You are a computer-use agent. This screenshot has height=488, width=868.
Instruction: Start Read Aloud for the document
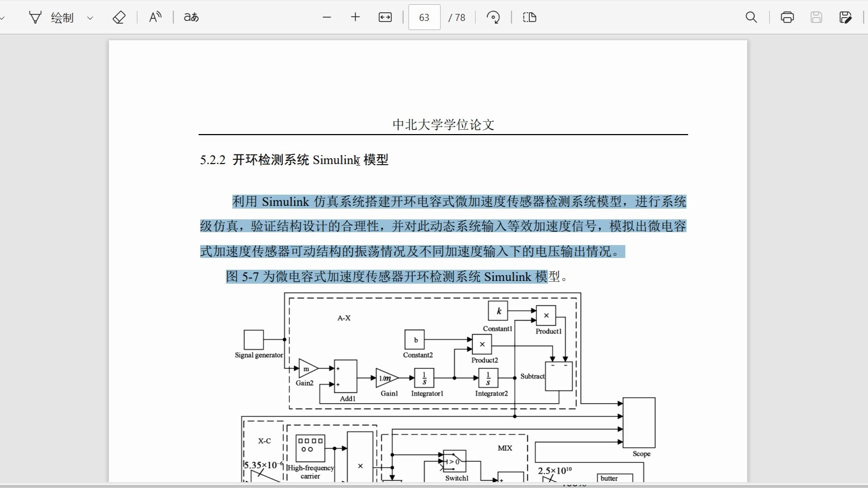tap(155, 17)
